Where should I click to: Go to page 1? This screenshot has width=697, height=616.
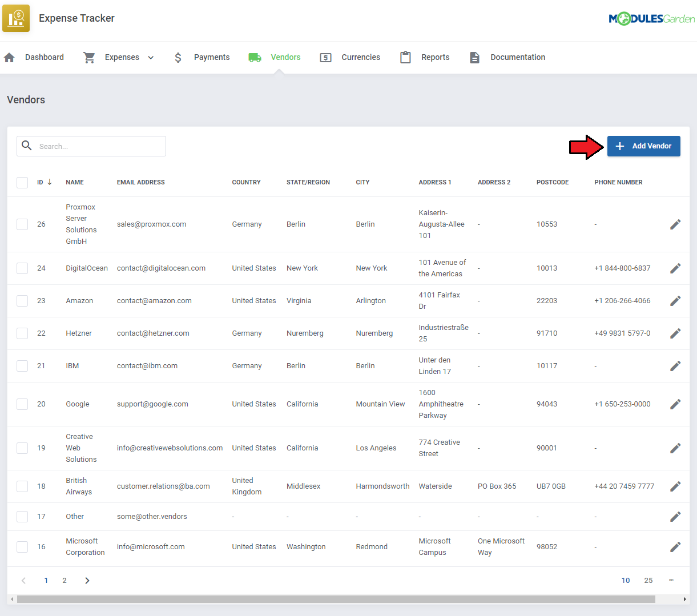pos(46,581)
